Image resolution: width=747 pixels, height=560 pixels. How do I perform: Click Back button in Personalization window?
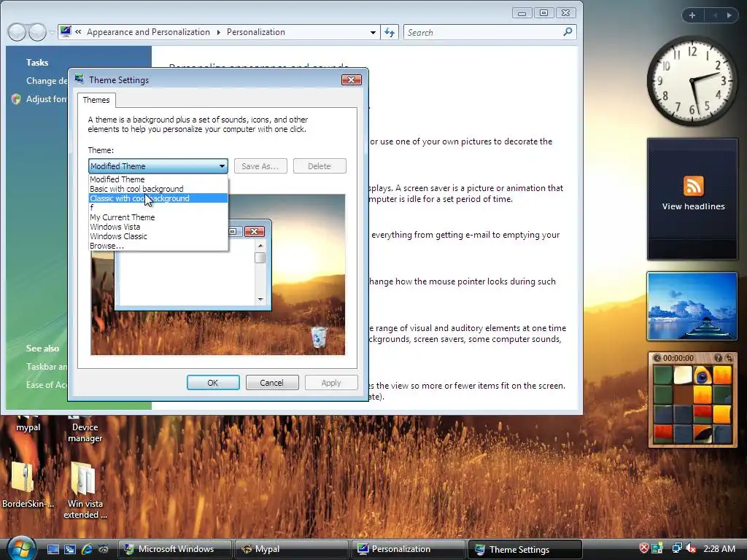(x=17, y=32)
